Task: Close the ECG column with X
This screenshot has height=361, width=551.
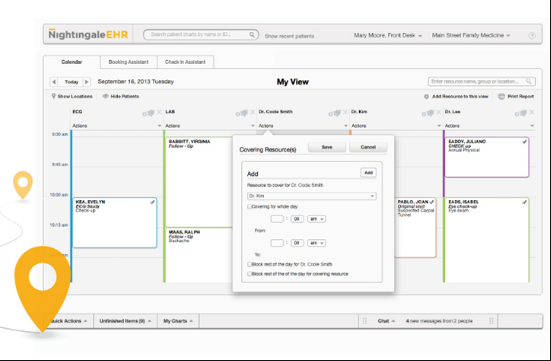Action: pos(159,112)
